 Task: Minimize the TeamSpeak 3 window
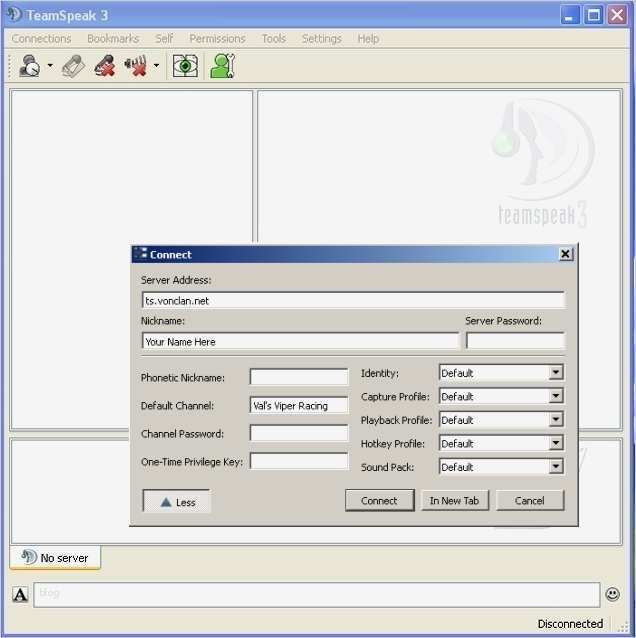(570, 15)
